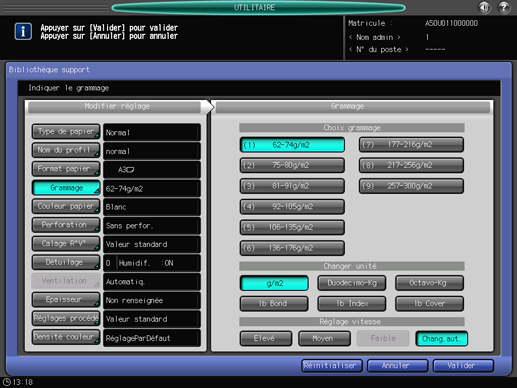This screenshot has width=517, height=388.
Task: Select grammage 75-80g/m2 option
Action: point(292,165)
